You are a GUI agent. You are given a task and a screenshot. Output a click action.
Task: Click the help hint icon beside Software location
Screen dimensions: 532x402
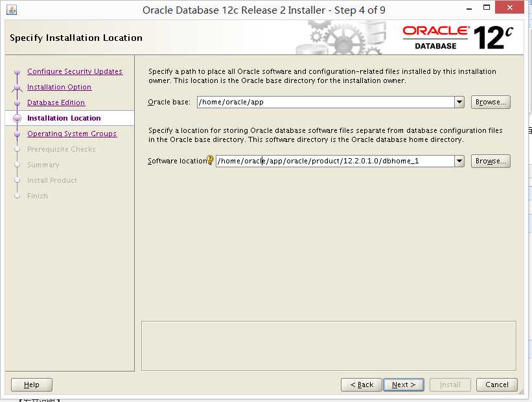tap(210, 160)
